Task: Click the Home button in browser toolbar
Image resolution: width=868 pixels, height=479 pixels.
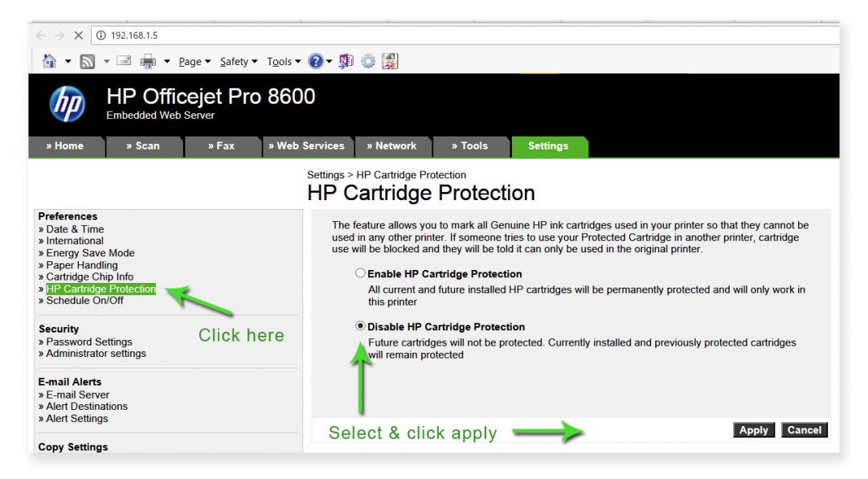Action: 48,60
